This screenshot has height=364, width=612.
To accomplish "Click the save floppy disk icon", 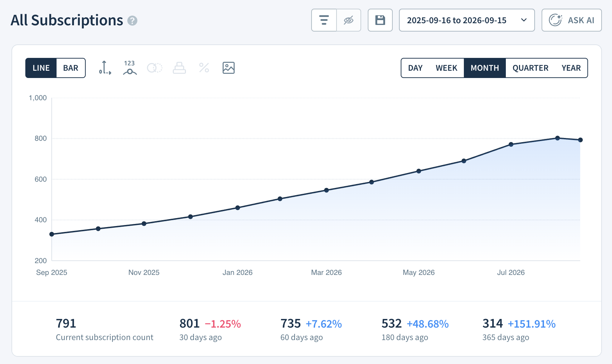I will point(380,20).
